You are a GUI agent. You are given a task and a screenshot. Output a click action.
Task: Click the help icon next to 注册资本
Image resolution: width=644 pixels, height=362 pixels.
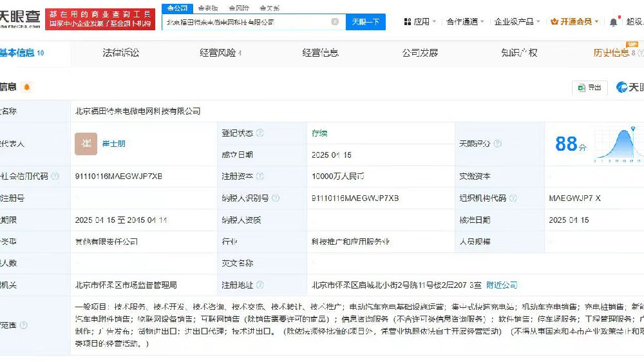pyautogui.click(x=260, y=176)
